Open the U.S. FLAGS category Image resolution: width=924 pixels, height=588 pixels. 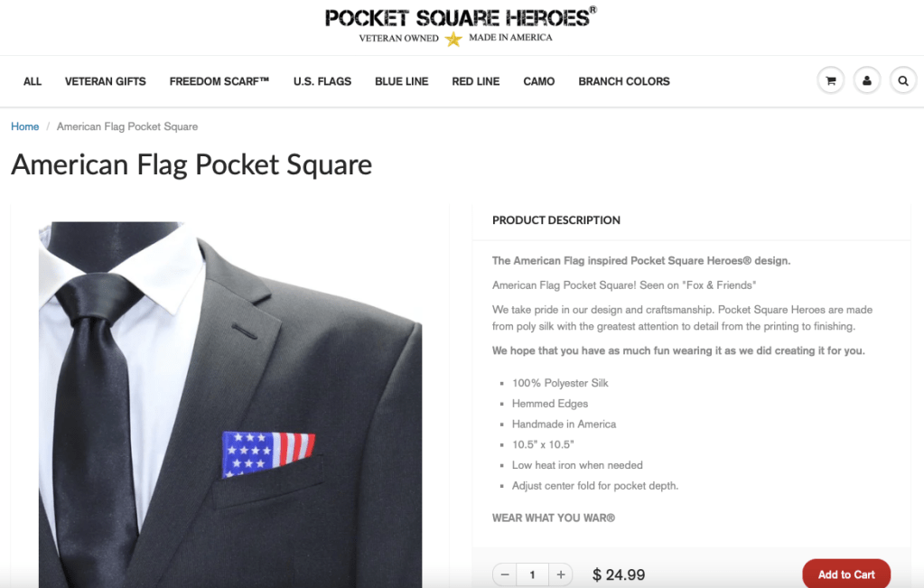tap(322, 81)
